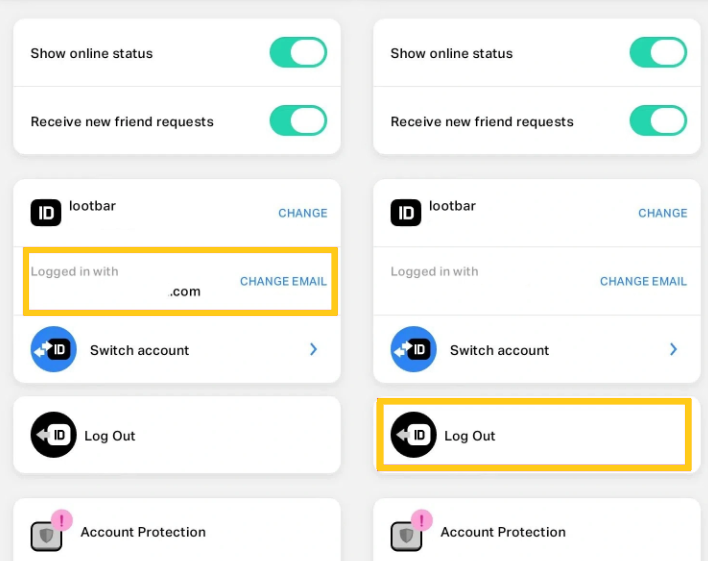Expand Switch account chevron in right panel
Screen dimensions: 708x561
(x=673, y=349)
